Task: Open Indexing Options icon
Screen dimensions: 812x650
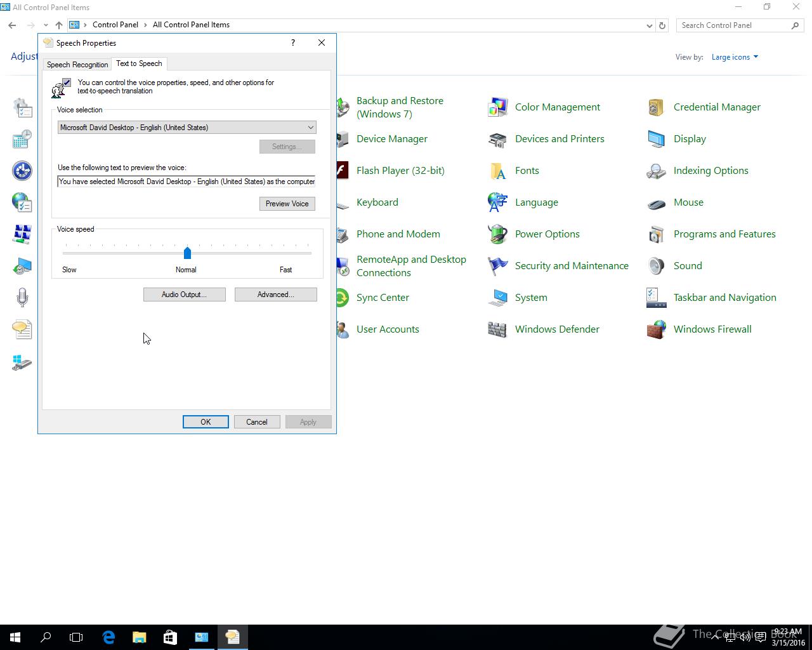Action: [x=656, y=170]
